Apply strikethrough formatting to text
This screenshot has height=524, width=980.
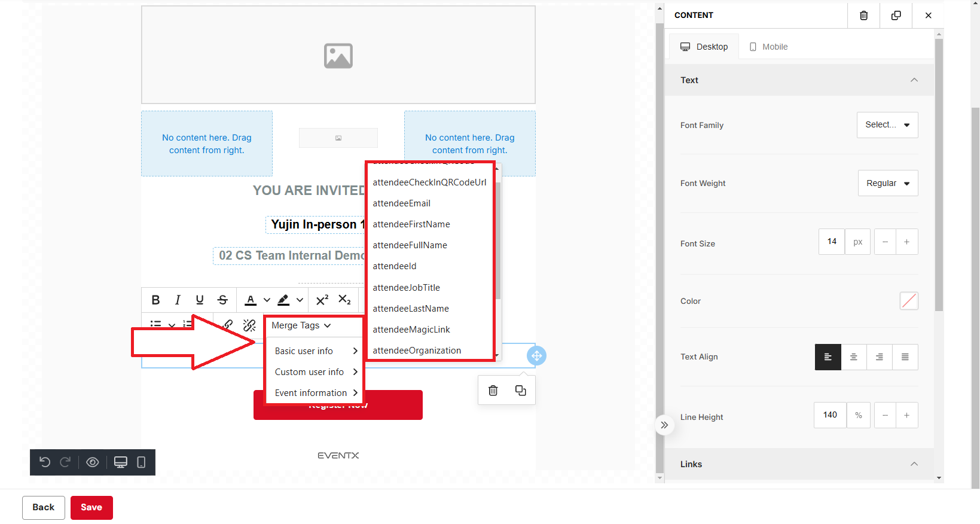tap(222, 300)
